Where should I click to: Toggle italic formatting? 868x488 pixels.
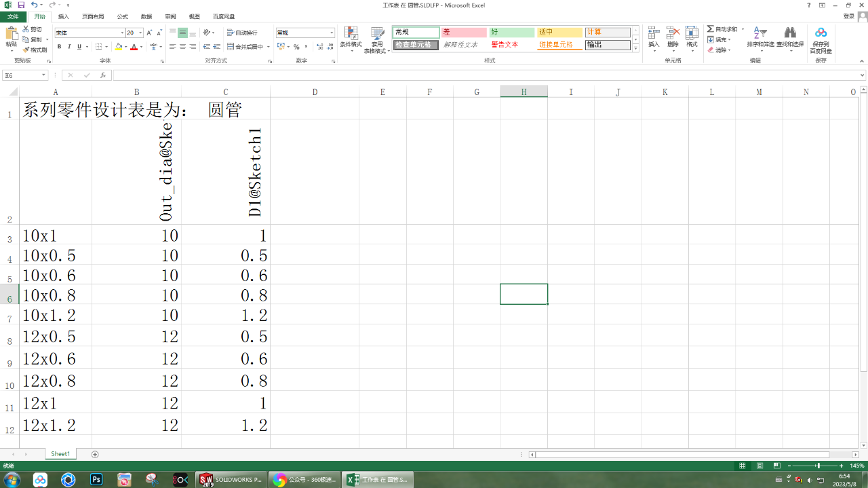68,46
